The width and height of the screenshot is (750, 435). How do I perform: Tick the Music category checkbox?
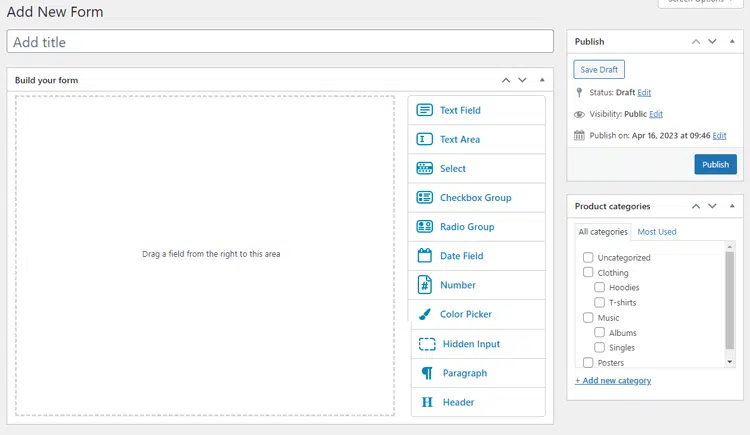[589, 318]
